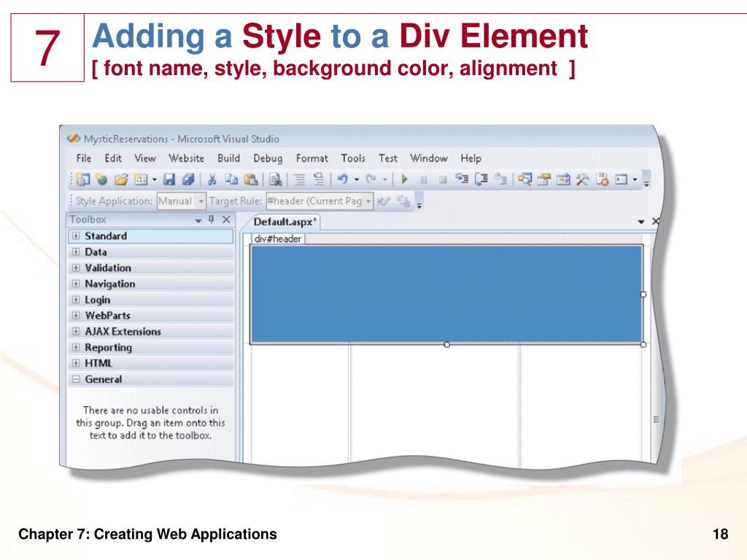Click the Command Window toolbar icon
Viewport: 747px width, 560px height.
[622, 179]
